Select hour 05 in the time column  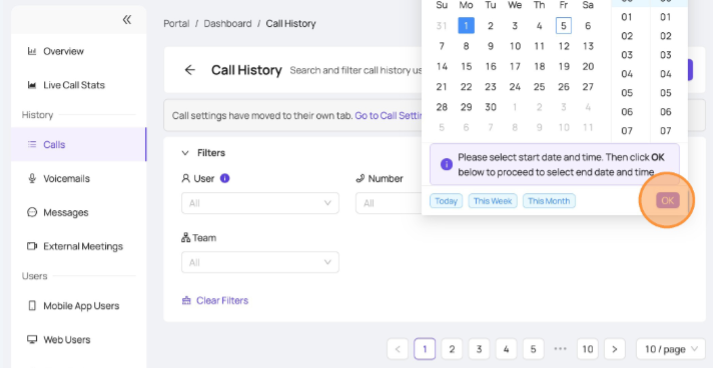[627, 93]
